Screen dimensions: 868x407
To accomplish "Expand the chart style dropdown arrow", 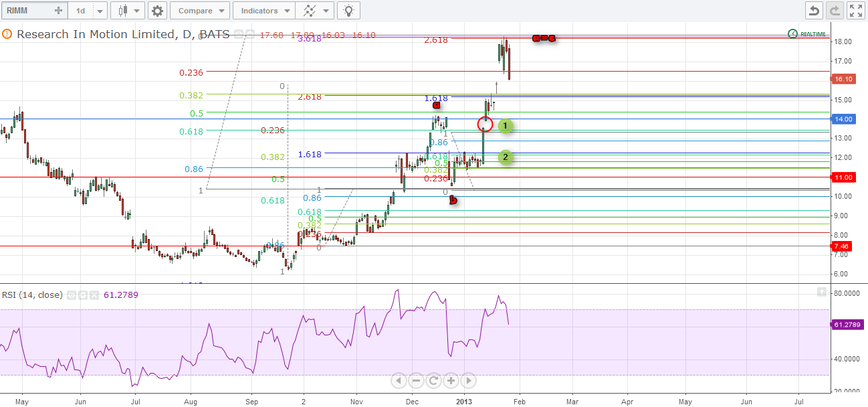I will (137, 11).
